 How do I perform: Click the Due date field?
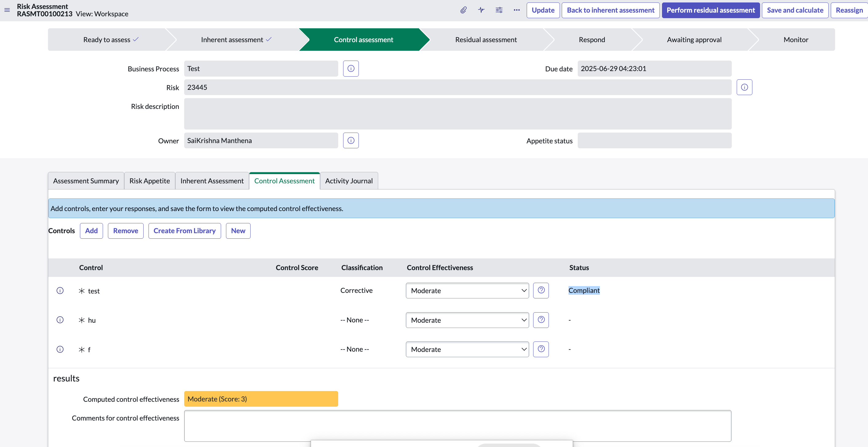click(x=654, y=68)
